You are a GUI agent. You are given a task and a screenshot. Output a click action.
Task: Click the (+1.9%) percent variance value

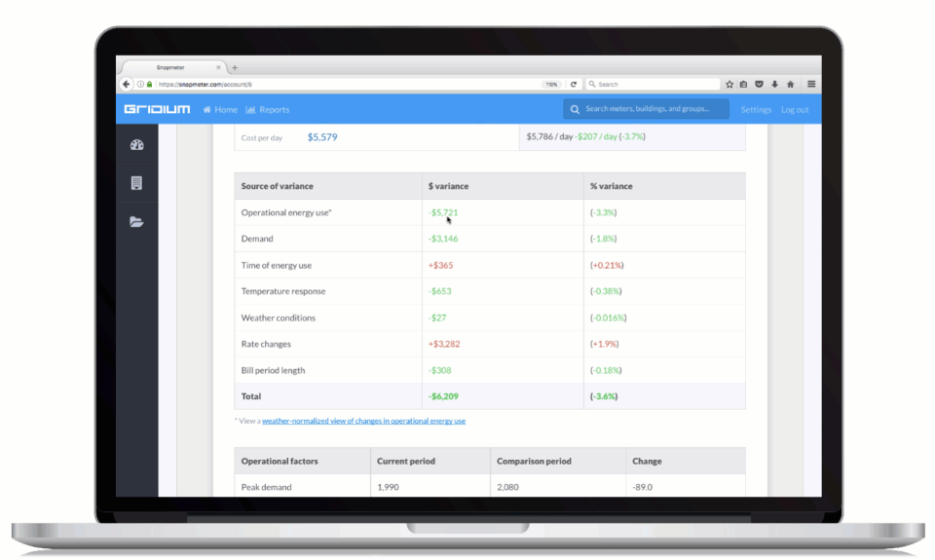pyautogui.click(x=604, y=344)
